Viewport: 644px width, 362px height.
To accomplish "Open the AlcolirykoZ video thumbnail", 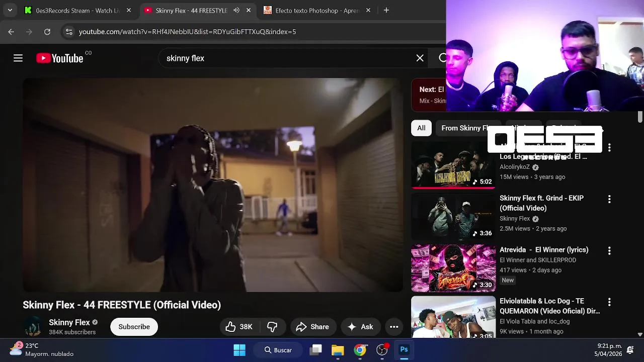I will click(x=453, y=165).
